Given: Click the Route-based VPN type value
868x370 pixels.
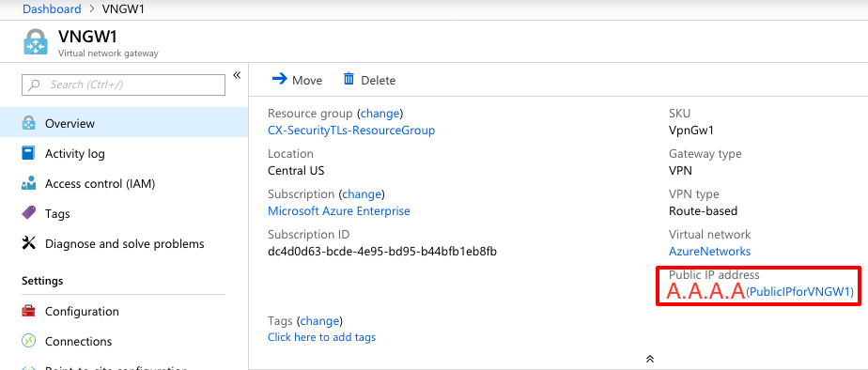Looking at the screenshot, I should [x=703, y=211].
